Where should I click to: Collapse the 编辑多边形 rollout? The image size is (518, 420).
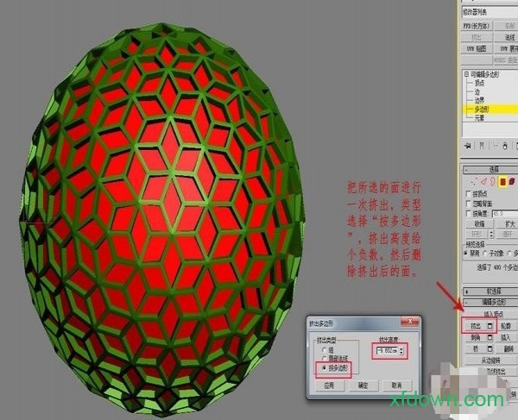click(x=488, y=303)
